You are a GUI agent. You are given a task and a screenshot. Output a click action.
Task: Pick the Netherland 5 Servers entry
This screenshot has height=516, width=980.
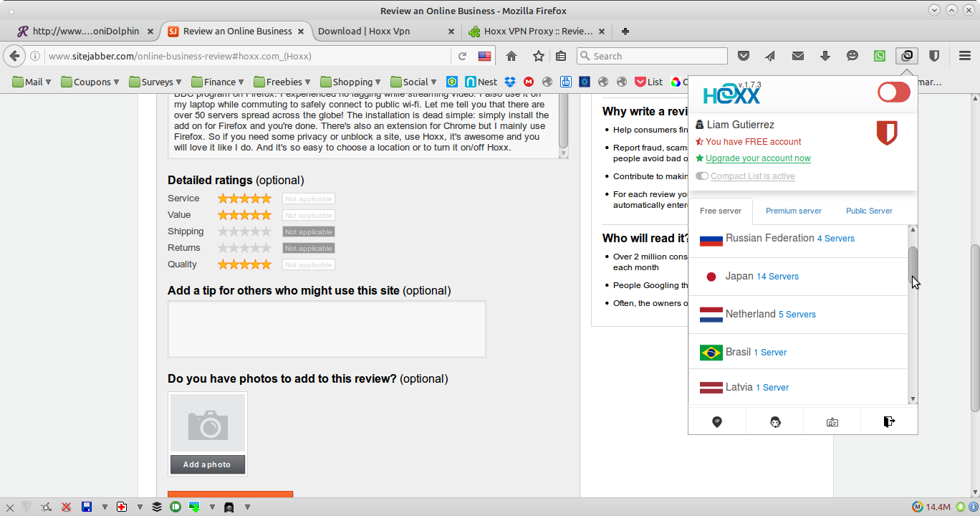(798, 315)
